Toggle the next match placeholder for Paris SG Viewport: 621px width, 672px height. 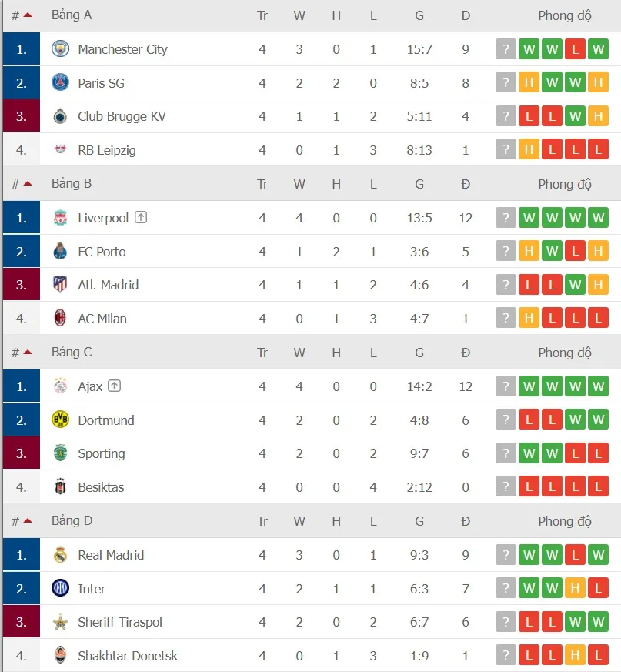tap(506, 82)
